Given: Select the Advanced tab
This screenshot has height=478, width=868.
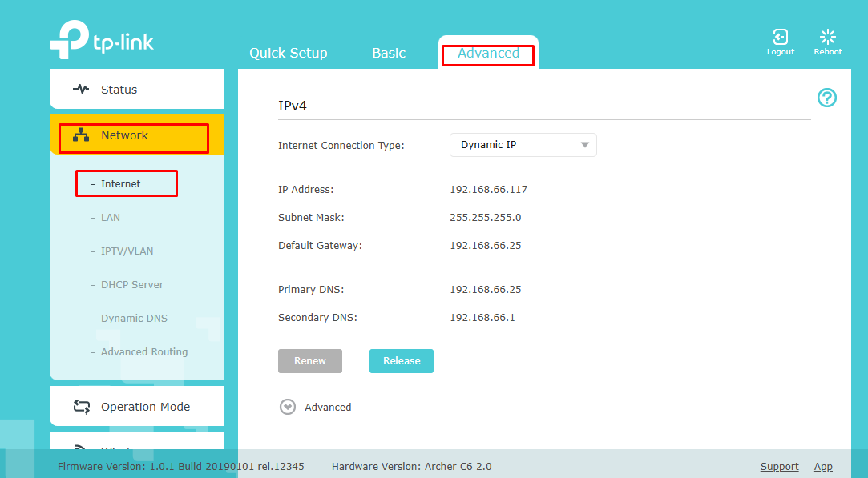Looking at the screenshot, I should coord(488,54).
